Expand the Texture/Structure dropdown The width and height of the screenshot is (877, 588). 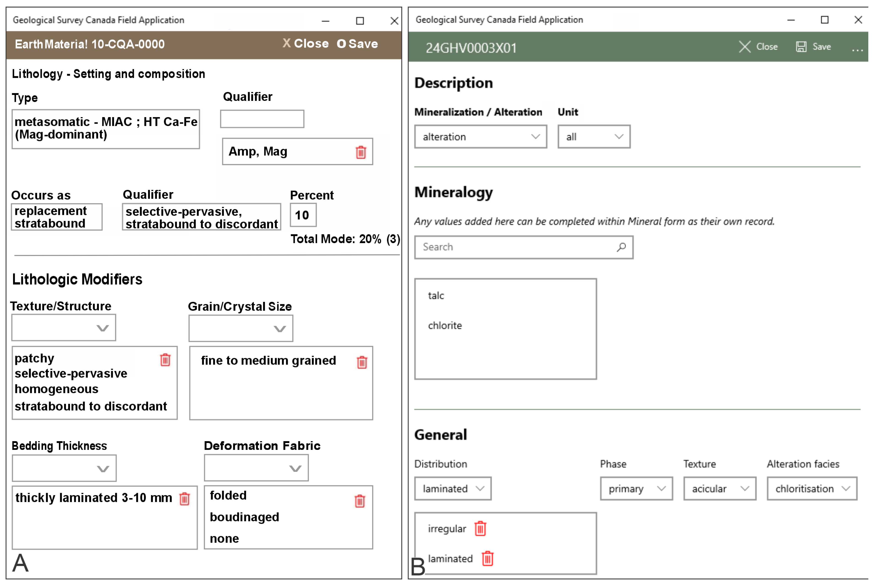click(x=64, y=328)
